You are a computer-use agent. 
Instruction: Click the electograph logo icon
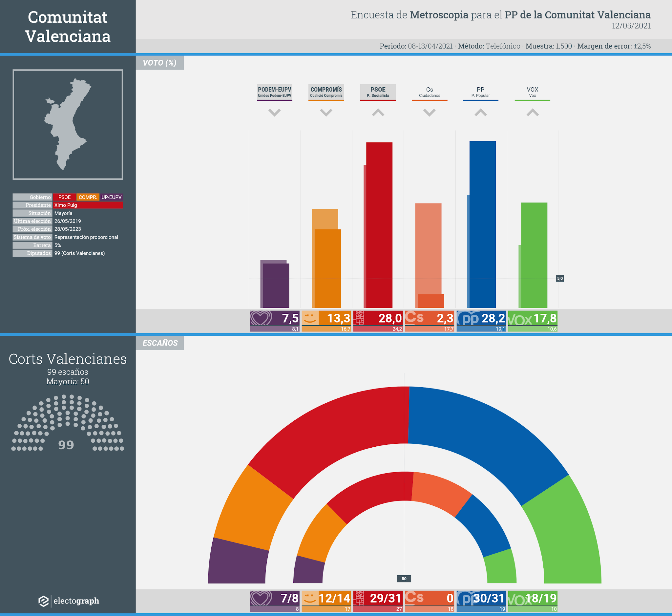tap(43, 601)
